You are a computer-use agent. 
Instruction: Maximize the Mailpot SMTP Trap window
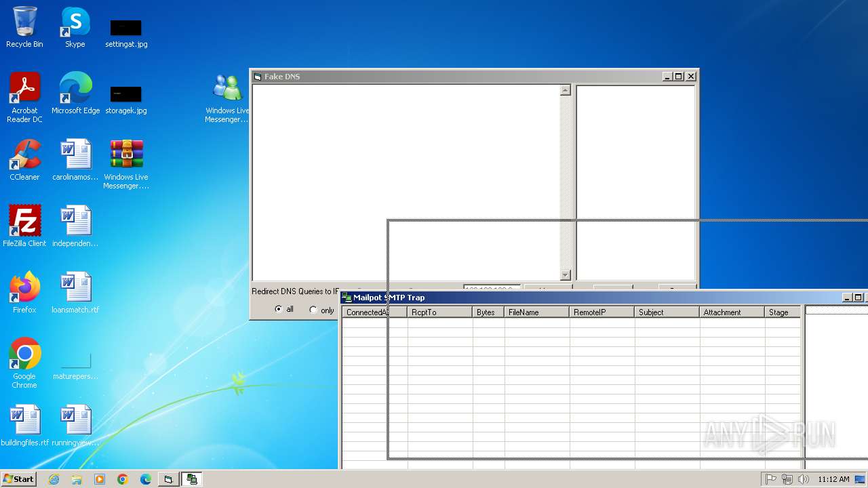[859, 298]
